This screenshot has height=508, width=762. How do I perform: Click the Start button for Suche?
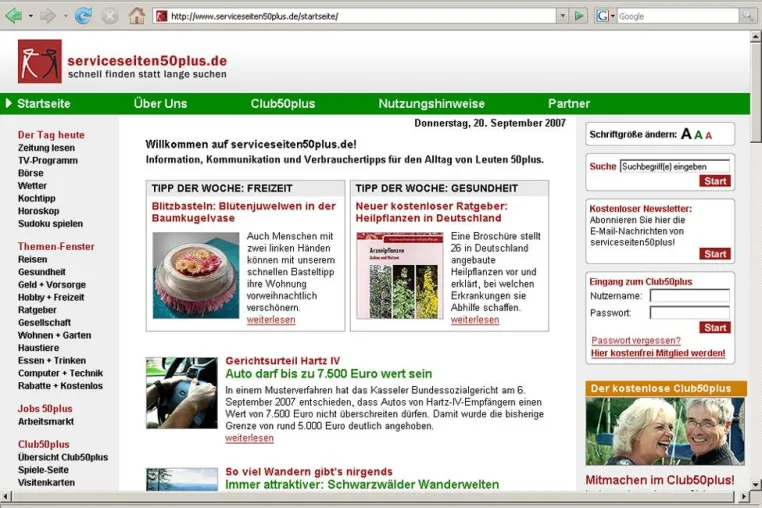click(x=715, y=181)
